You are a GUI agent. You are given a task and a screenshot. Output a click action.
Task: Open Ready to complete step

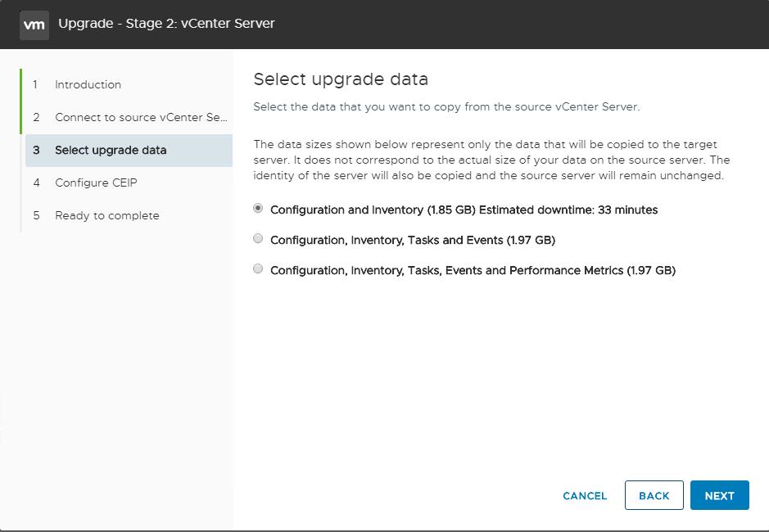(x=129, y=215)
